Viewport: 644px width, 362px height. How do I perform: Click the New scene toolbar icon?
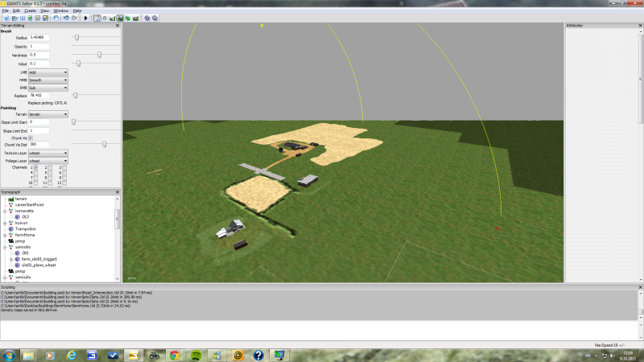(x=6, y=18)
